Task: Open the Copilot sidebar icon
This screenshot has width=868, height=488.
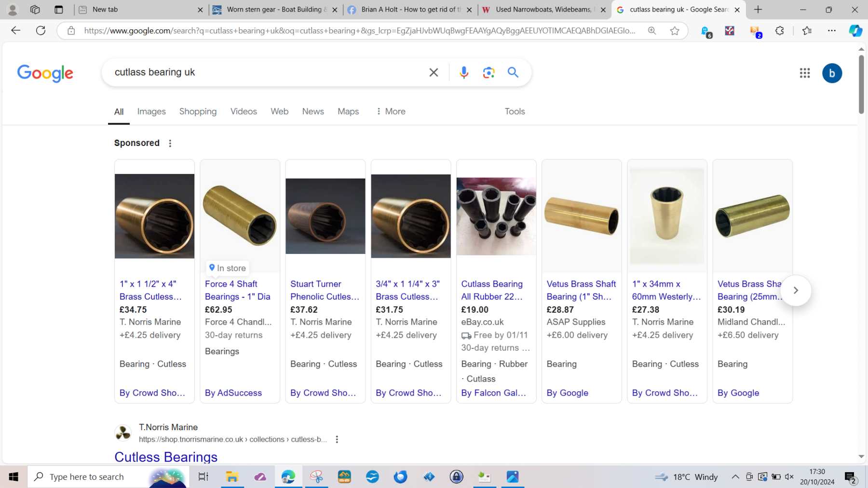Action: click(x=855, y=31)
